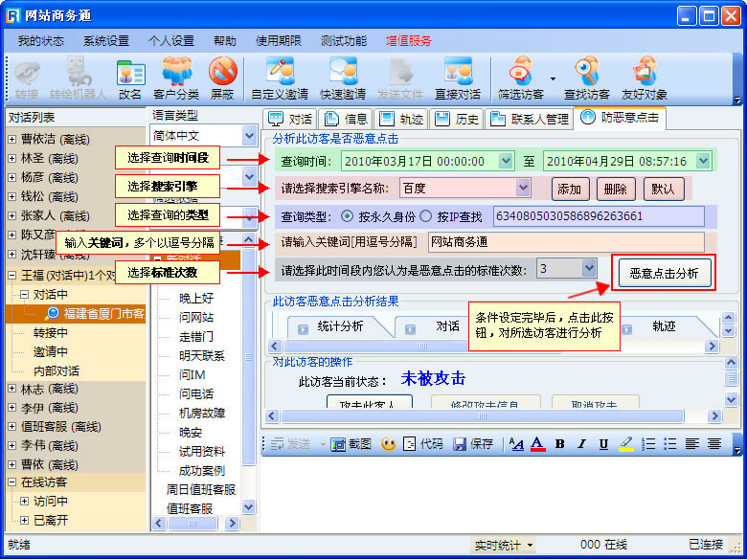Open 我的状态 menu
Viewport: 747px width, 560px height.
point(40,41)
